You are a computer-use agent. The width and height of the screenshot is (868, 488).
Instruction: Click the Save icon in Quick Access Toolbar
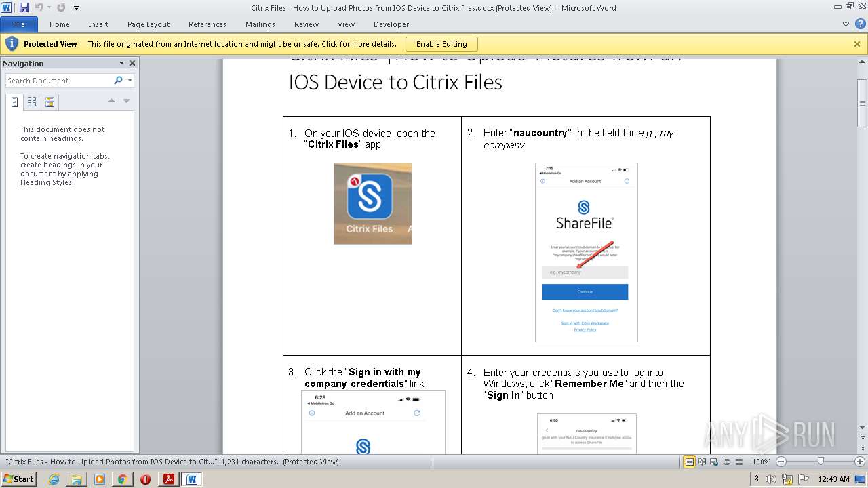pos(24,7)
